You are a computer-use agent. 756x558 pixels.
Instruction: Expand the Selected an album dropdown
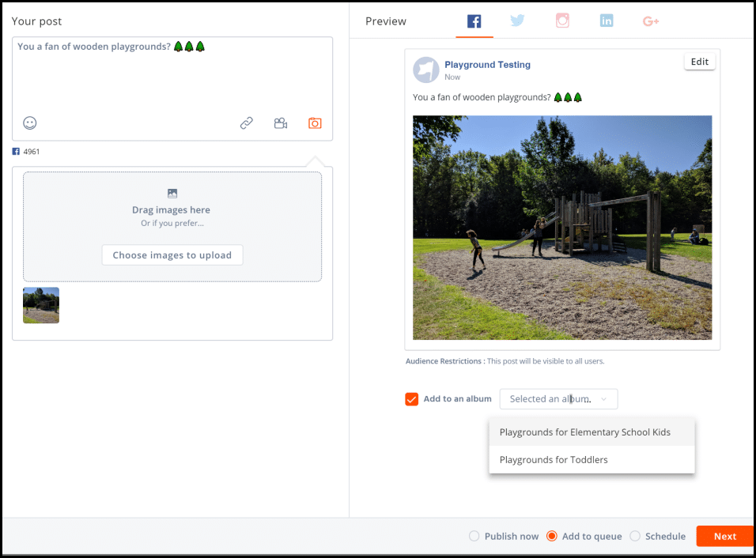click(558, 399)
